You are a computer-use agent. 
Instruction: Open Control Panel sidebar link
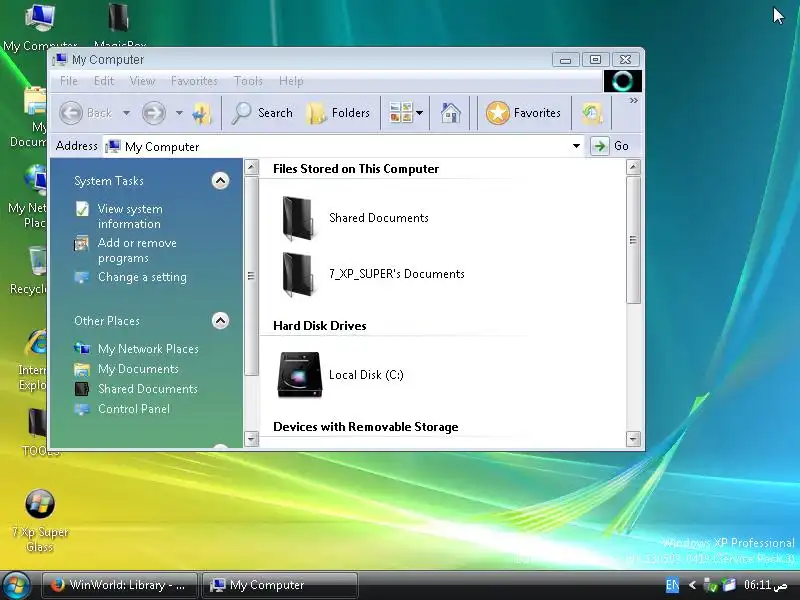(x=134, y=409)
